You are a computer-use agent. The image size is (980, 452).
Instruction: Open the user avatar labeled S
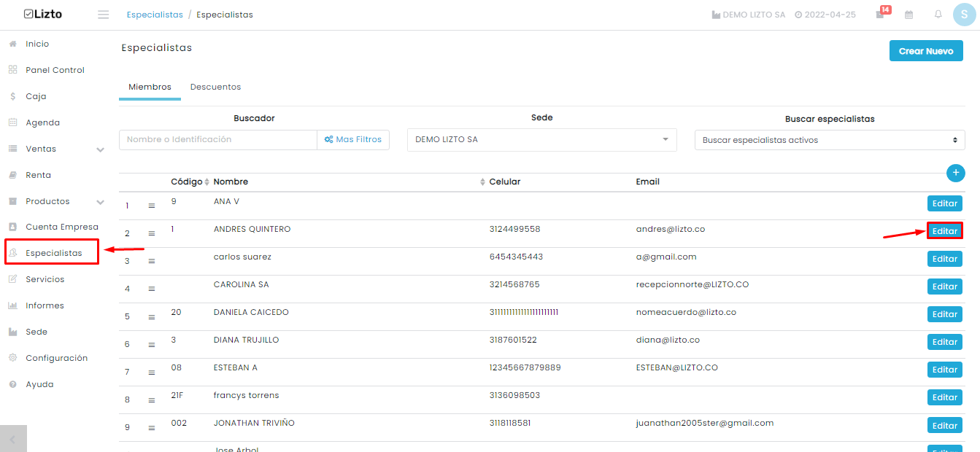[964, 15]
